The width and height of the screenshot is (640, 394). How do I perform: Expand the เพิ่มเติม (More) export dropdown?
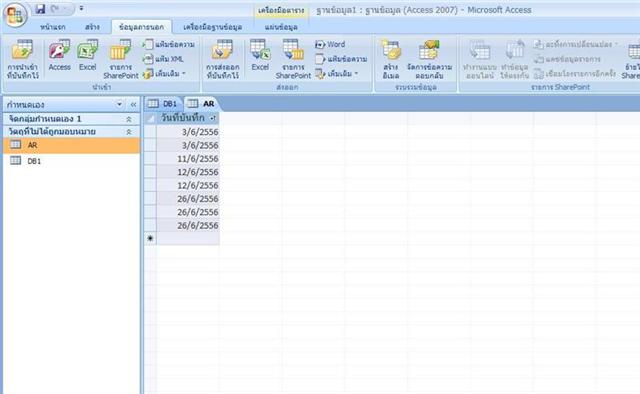click(337, 74)
